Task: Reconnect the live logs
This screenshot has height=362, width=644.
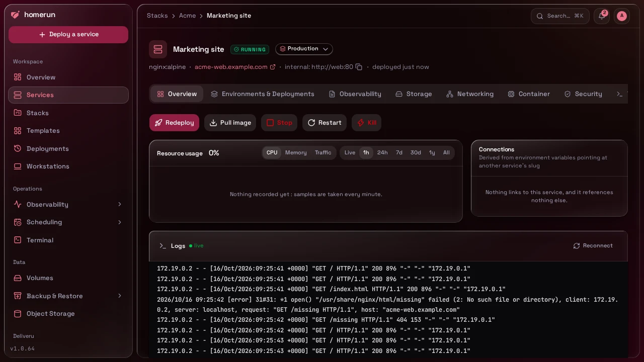Action: pos(593,246)
